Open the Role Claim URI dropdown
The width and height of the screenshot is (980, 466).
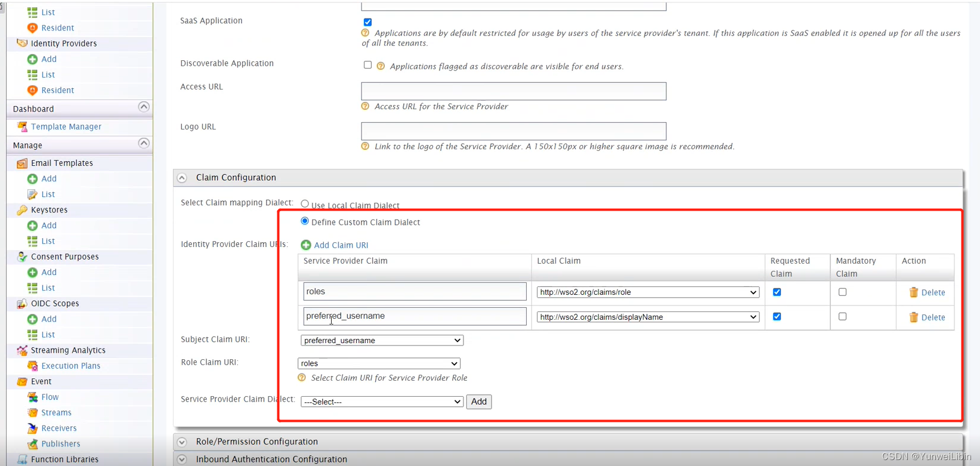[x=379, y=363]
